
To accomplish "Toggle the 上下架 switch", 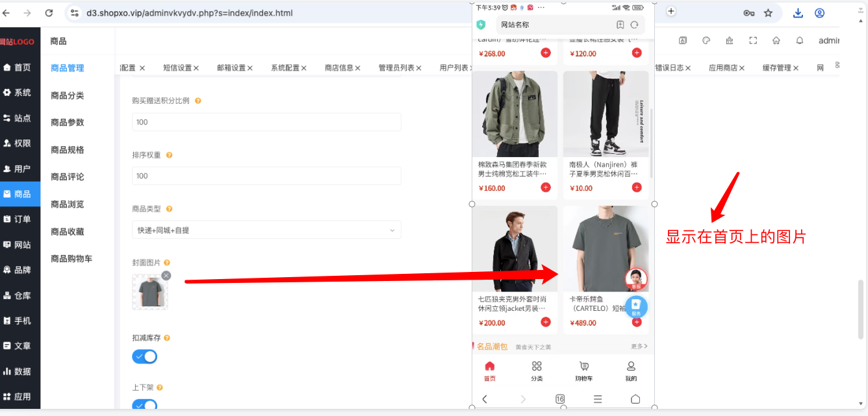I will pyautogui.click(x=145, y=406).
